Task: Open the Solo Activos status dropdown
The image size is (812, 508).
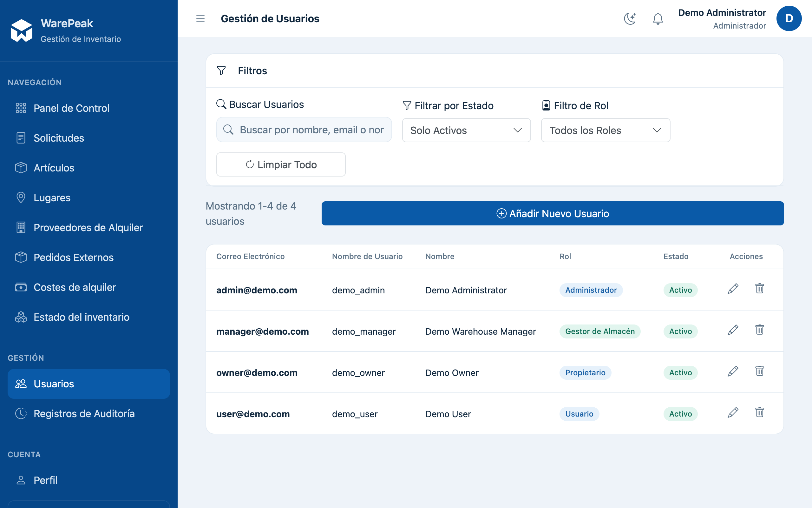Action: pyautogui.click(x=466, y=130)
